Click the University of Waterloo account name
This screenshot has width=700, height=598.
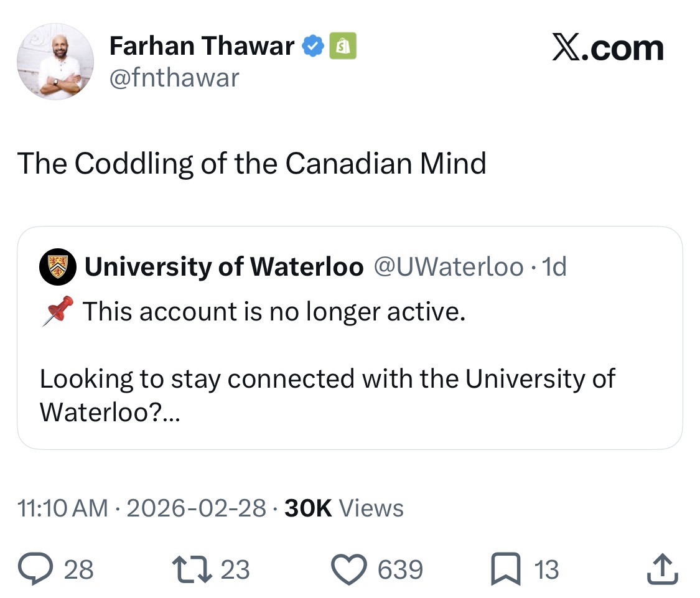(224, 267)
